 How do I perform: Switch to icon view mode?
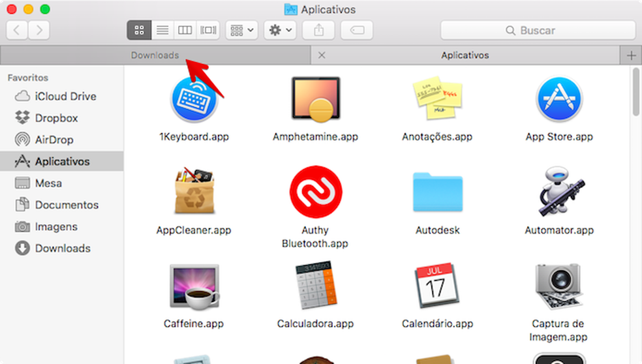pos(139,30)
